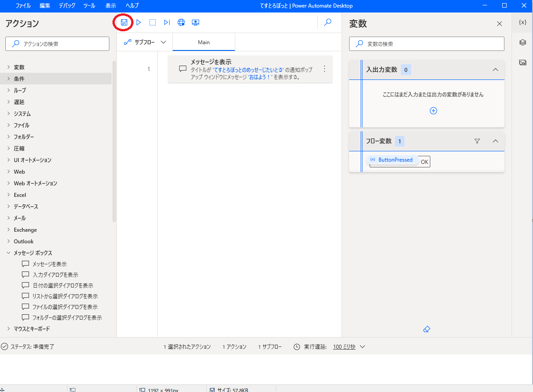Add a new input/output variable with plus
The width and height of the screenshot is (533, 392).
[x=433, y=111]
